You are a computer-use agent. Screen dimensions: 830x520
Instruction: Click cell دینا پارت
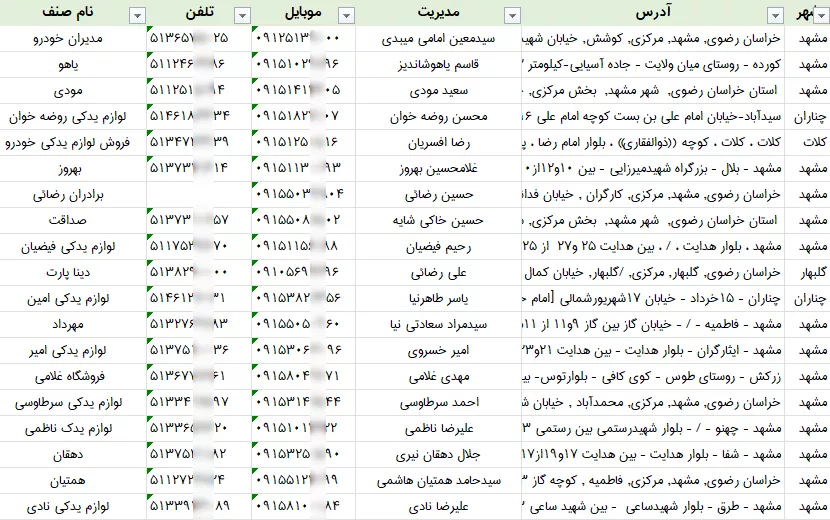click(x=73, y=272)
